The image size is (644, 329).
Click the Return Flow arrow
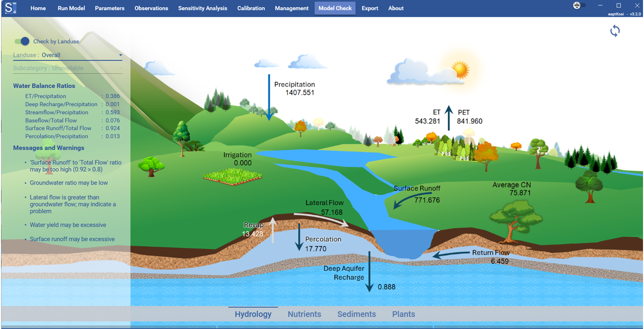450,254
